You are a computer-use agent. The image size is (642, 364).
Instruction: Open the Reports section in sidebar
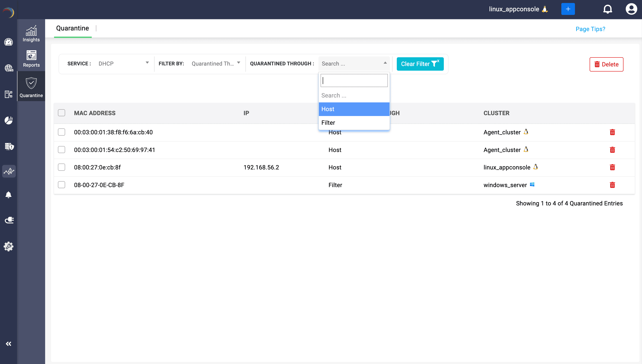31,59
